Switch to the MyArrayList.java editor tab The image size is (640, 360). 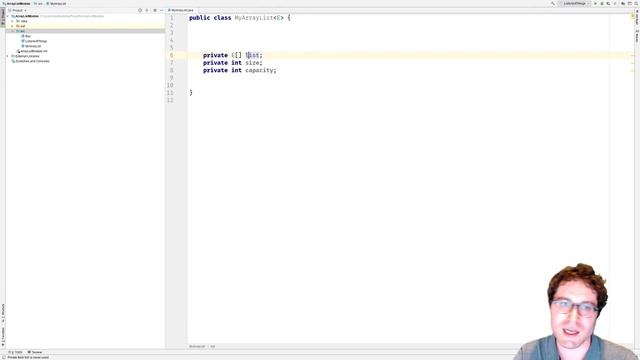pos(181,10)
